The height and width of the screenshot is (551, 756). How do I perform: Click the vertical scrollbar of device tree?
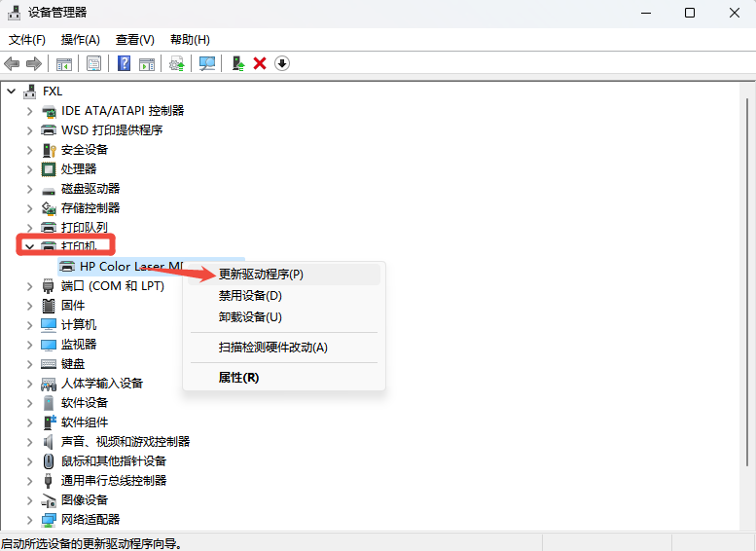click(x=747, y=282)
